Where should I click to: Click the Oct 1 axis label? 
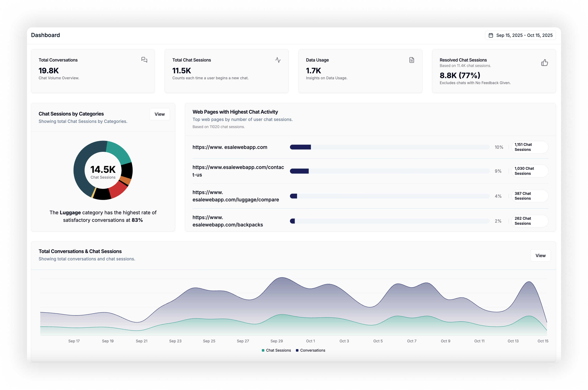coord(310,341)
